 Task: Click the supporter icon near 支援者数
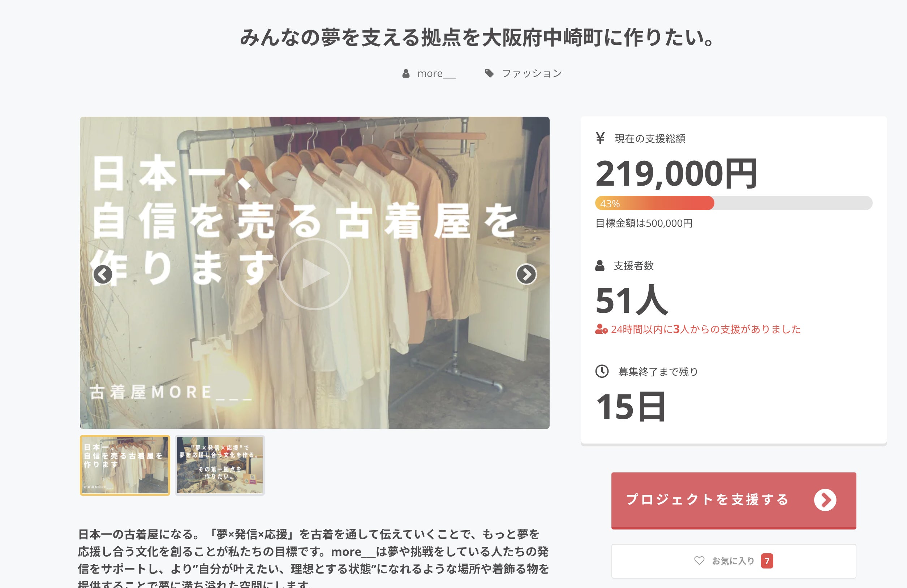600,265
